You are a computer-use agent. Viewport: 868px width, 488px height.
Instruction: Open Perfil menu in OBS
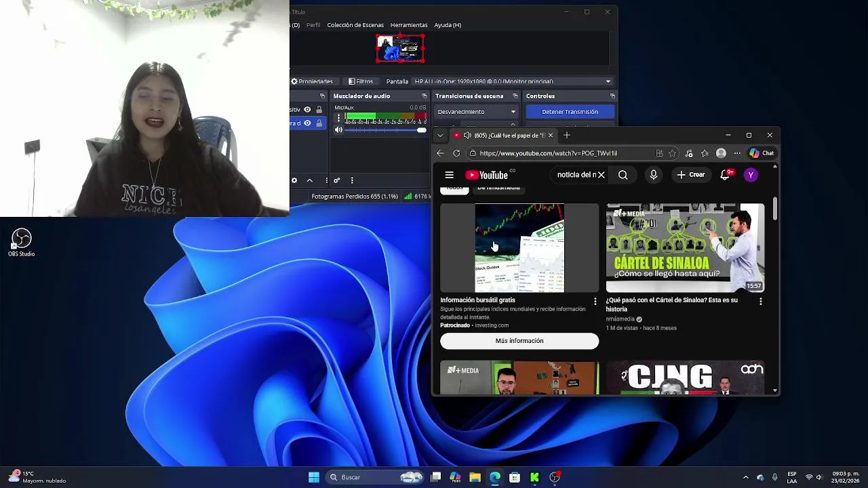pyautogui.click(x=313, y=25)
